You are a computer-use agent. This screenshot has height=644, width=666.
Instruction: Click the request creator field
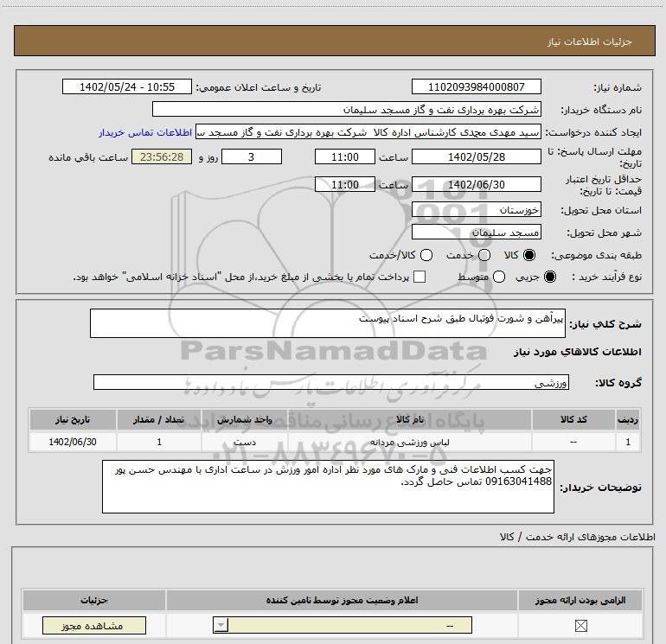pos(368,132)
